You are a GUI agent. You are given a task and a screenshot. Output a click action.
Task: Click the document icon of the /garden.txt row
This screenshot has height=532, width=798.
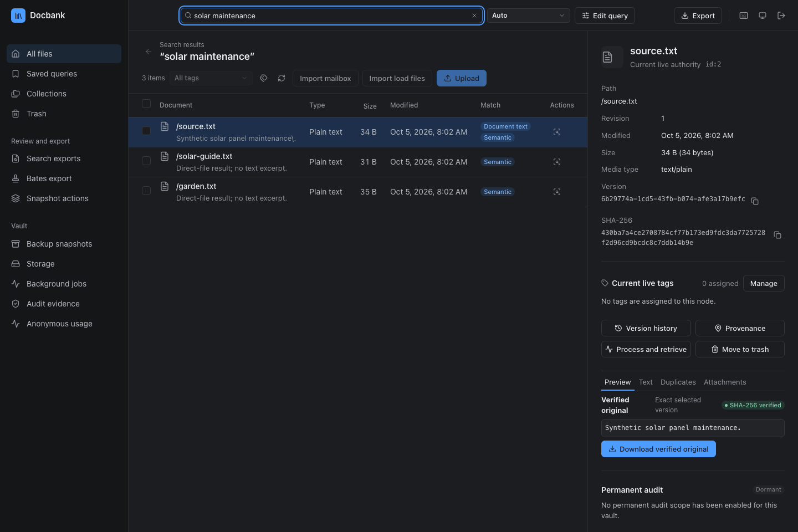coord(165,186)
